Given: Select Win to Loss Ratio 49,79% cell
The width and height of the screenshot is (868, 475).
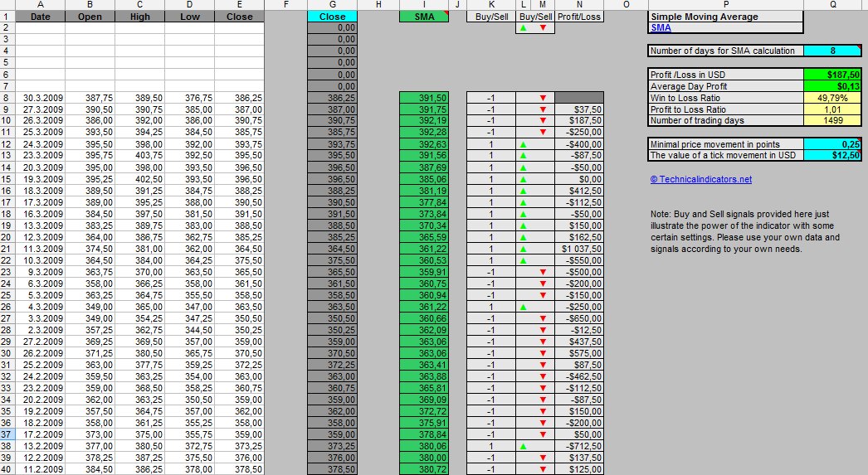Looking at the screenshot, I should coord(832,98).
